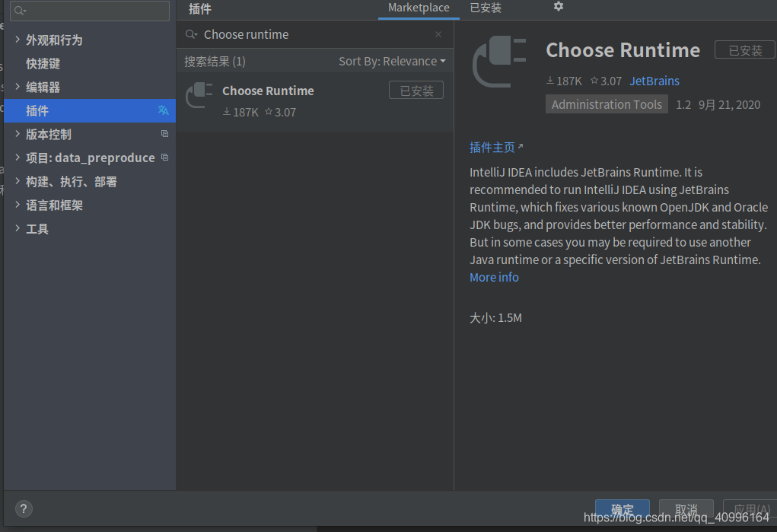Expand the 工具 settings group
The image size is (777, 532).
(x=18, y=228)
